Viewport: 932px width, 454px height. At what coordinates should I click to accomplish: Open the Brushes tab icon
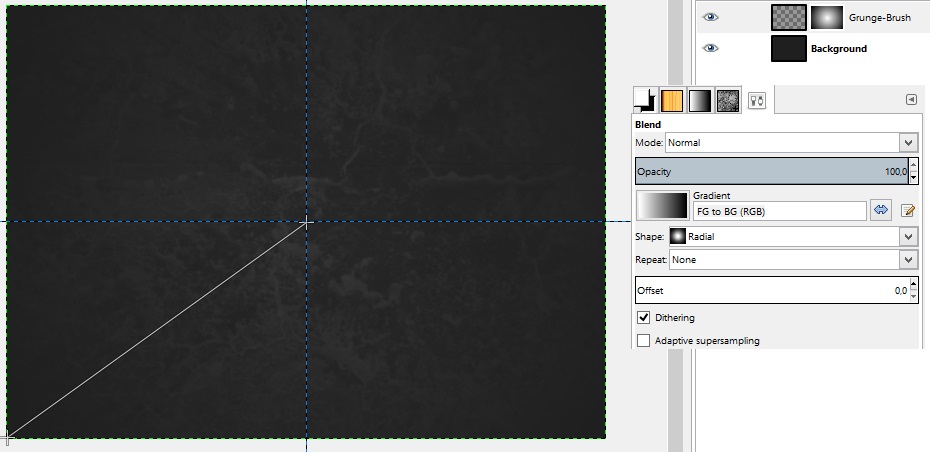728,100
